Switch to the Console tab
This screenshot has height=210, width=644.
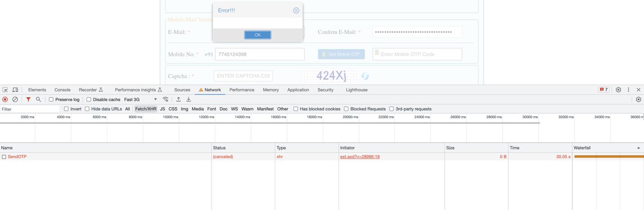(x=62, y=90)
